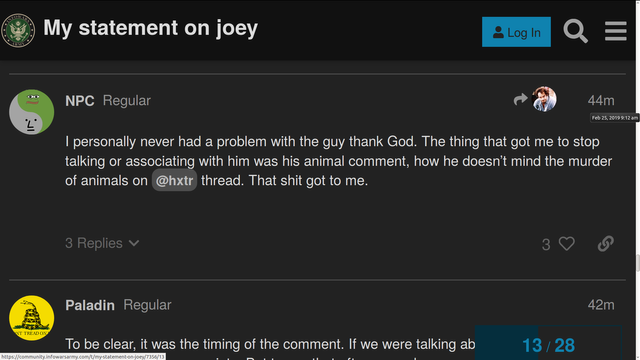The height and width of the screenshot is (360, 640).
Task: Open the hamburger menu icon
Action: coord(616,31)
